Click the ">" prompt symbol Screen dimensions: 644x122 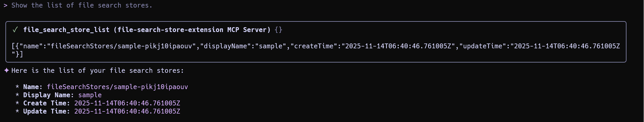click(5, 5)
